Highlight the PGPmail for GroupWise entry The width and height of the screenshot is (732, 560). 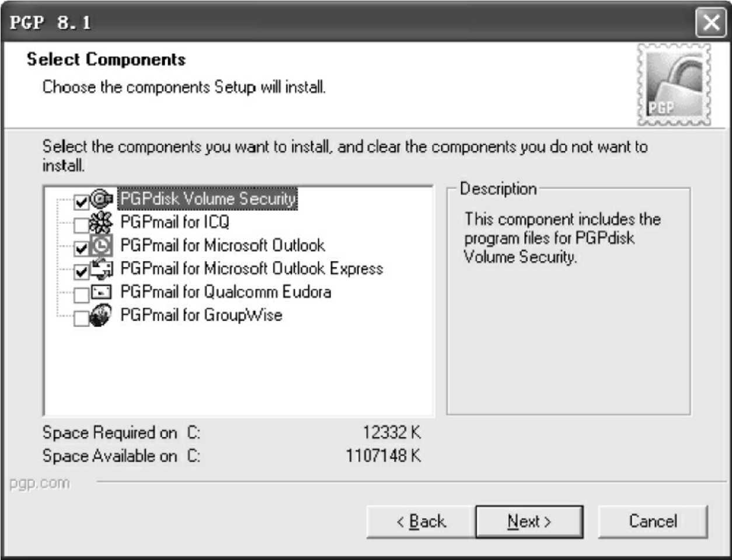point(201,315)
